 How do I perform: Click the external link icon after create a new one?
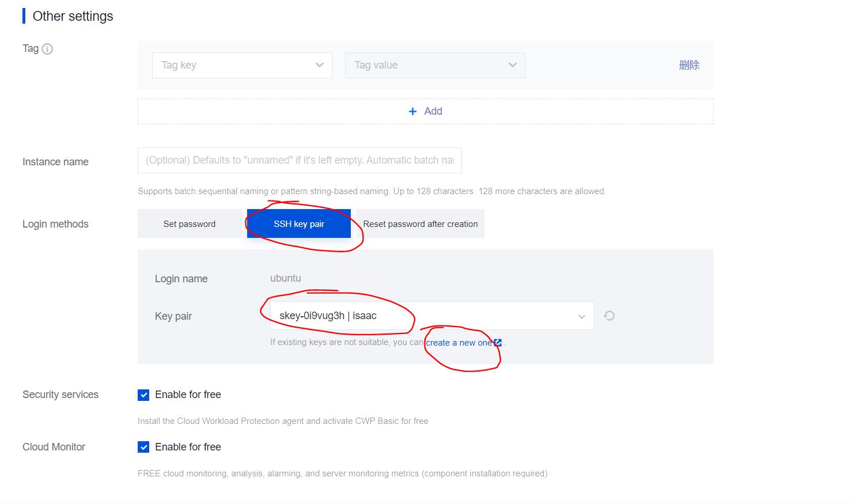(498, 342)
